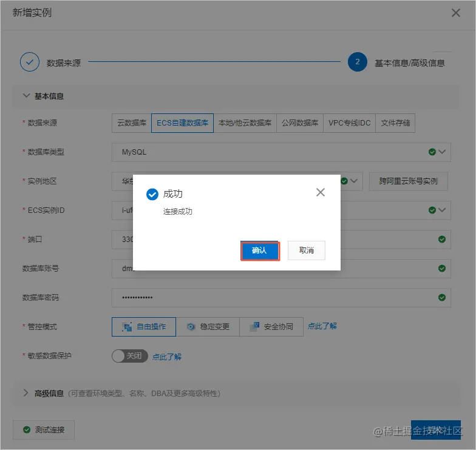Click green check icon in 数据库账号 field
Image resolution: width=476 pixels, height=450 pixels.
tap(442, 268)
